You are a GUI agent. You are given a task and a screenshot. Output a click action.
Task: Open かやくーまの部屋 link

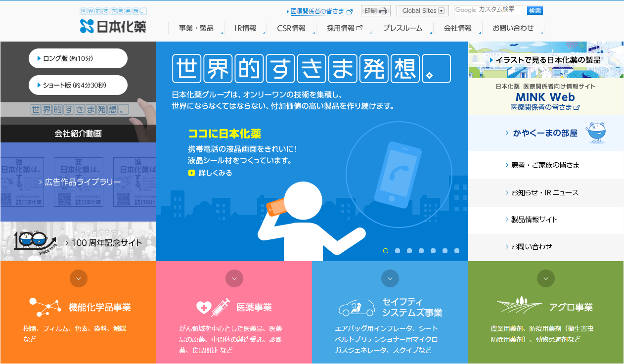[x=546, y=133]
